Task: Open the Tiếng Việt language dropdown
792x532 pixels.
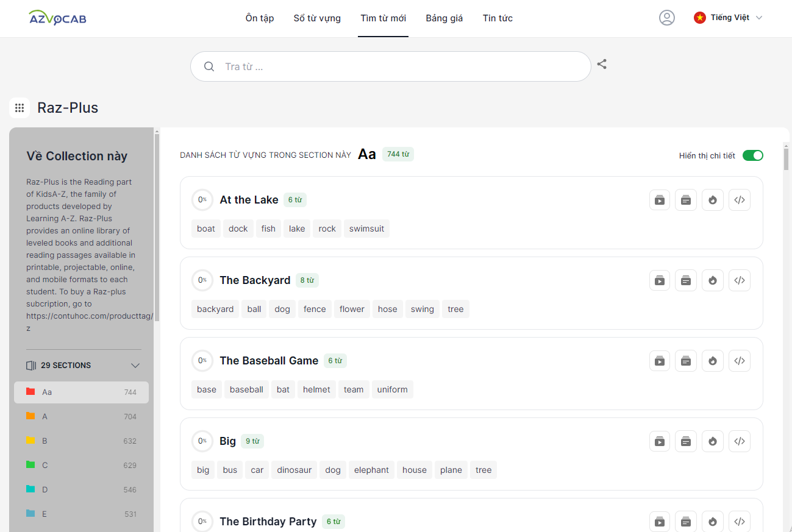Action: click(x=728, y=18)
